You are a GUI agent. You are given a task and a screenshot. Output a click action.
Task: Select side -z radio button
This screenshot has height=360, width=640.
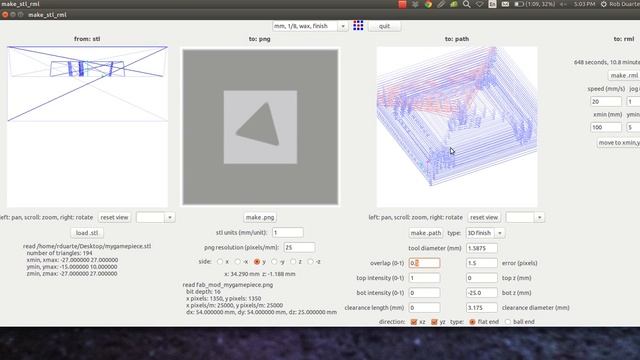tap(311, 262)
